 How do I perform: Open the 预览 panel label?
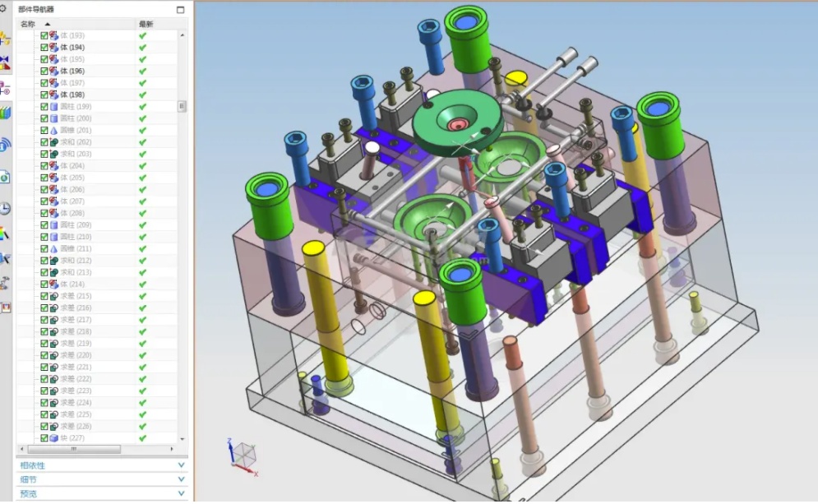pos(28,493)
